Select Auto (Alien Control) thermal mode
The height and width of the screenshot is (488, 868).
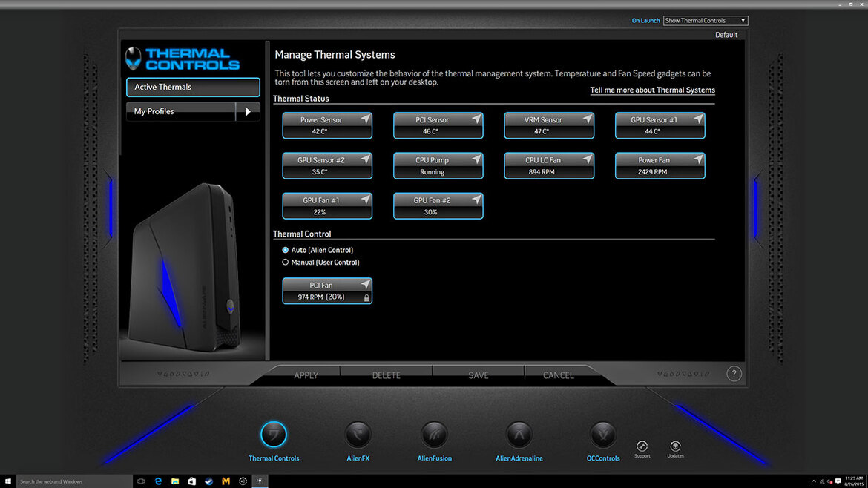[x=285, y=250]
